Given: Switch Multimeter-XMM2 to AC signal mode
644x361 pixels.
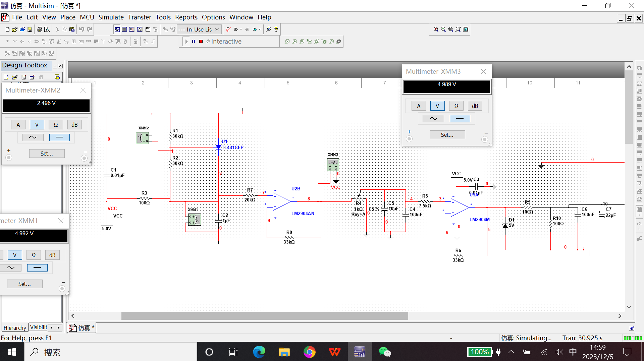Looking at the screenshot, I should point(33,137).
